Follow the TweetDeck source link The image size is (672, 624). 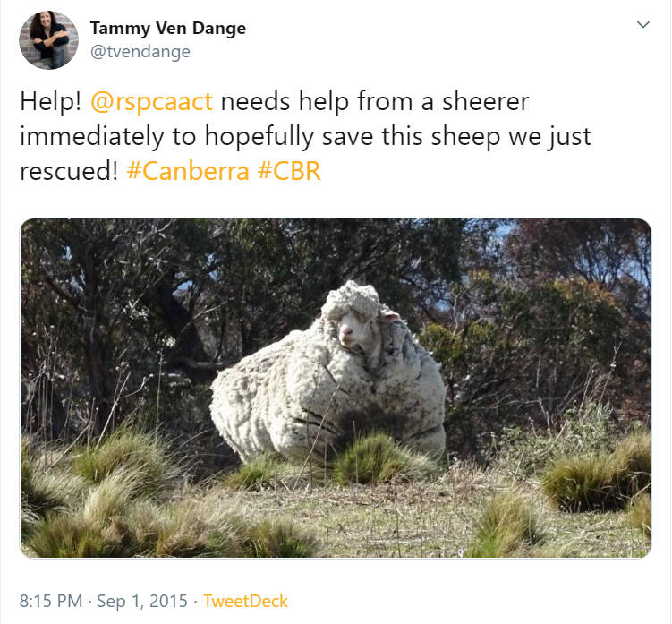245,601
